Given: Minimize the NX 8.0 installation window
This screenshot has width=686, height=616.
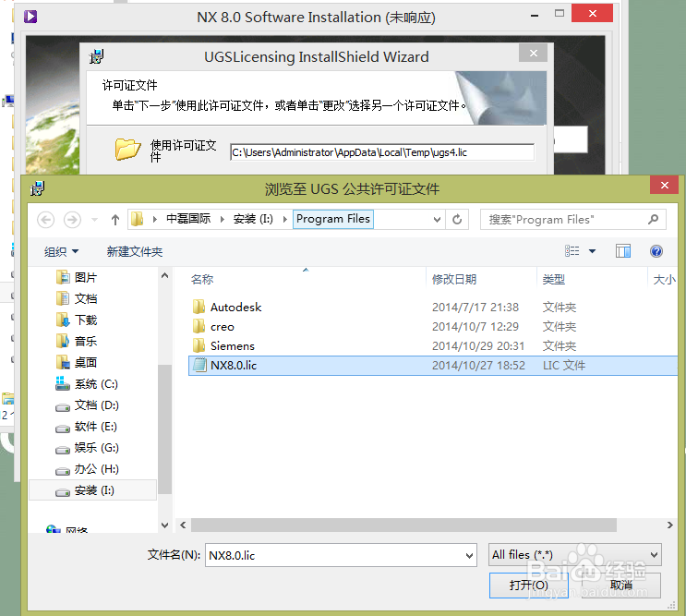Looking at the screenshot, I should (535, 15).
